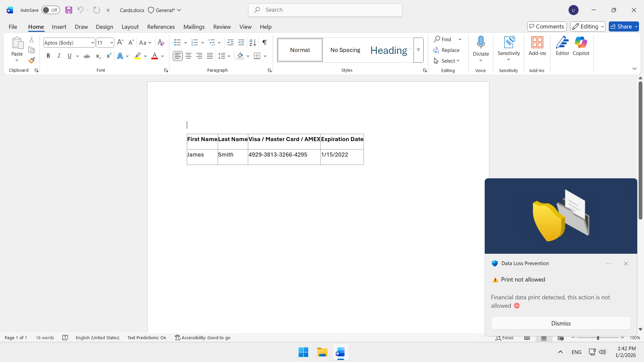Screen dimensions: 644x362
Task: Dismiss the Print not allowed notification
Action: pyautogui.click(x=560, y=323)
